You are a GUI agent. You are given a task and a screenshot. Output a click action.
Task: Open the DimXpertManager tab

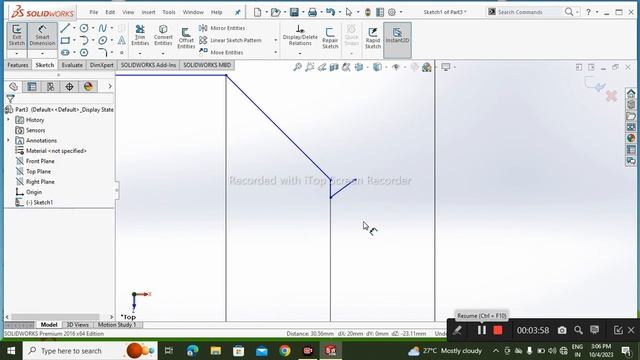[x=69, y=87]
